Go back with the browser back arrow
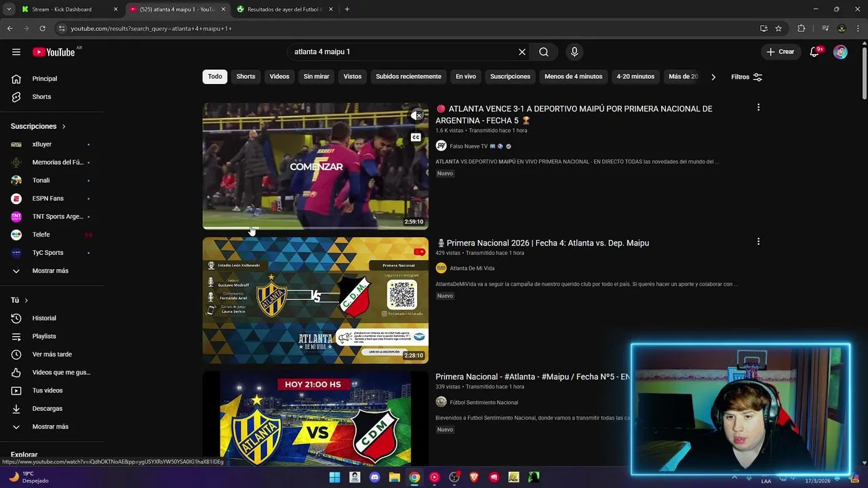 click(9, 28)
